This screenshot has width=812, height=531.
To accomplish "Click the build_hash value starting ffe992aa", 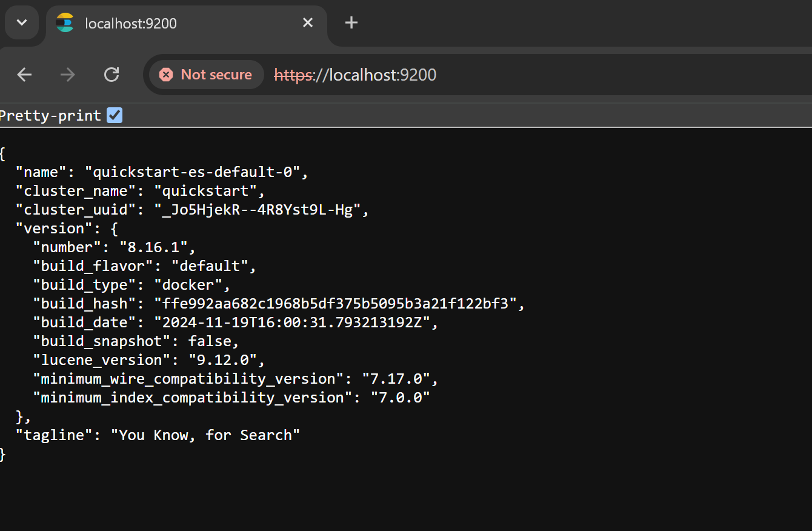I will pos(335,304).
